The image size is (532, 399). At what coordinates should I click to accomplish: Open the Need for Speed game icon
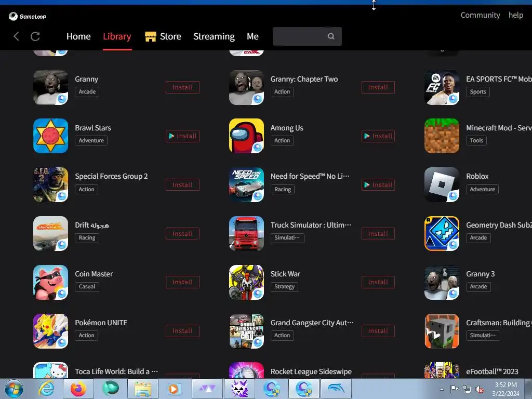(246, 184)
